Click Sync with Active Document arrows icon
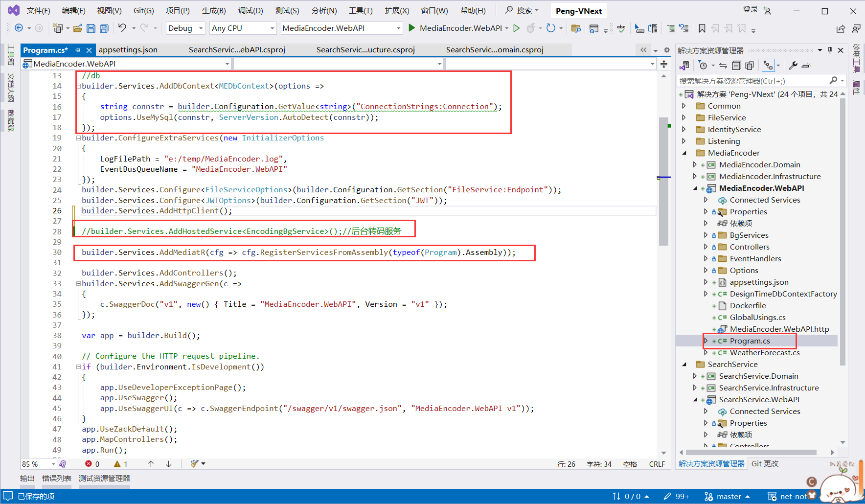Viewport: 865px width, 504px height. tap(723, 65)
